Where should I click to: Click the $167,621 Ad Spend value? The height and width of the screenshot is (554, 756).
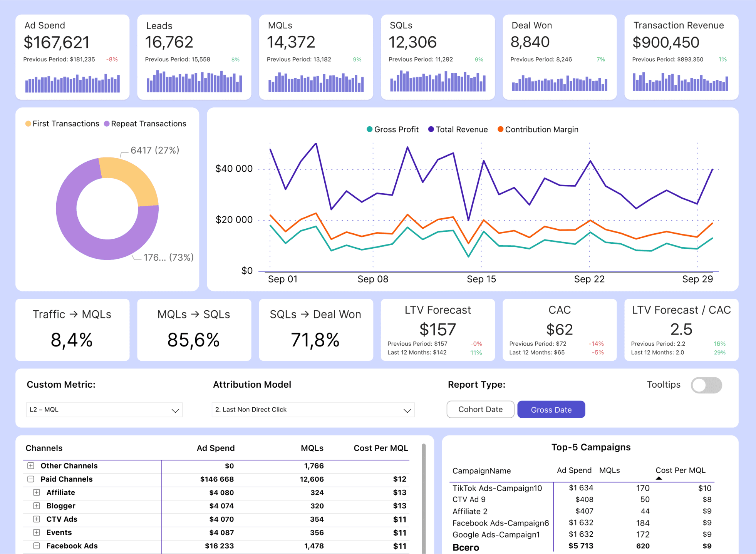tap(56, 42)
